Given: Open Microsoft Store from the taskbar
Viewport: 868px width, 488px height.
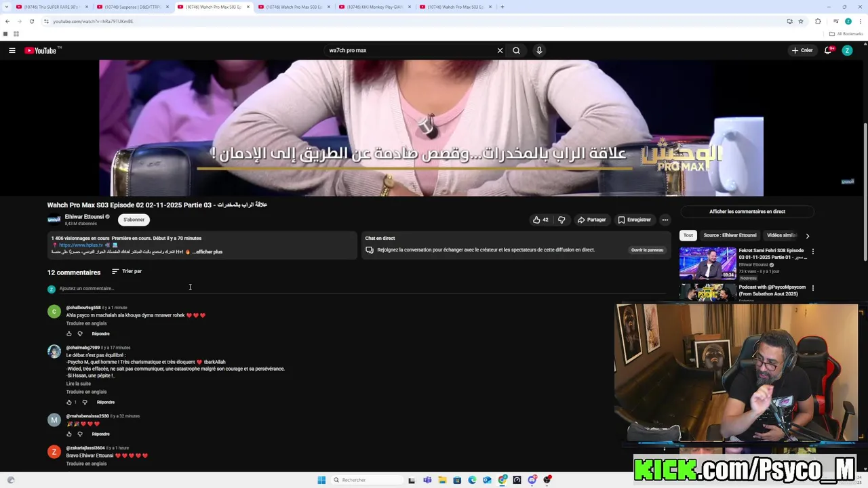Looking at the screenshot, I should tap(457, 480).
